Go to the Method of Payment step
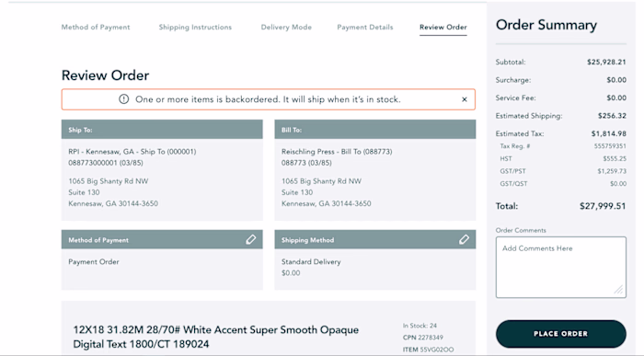The width and height of the screenshot is (644, 356). point(96,27)
